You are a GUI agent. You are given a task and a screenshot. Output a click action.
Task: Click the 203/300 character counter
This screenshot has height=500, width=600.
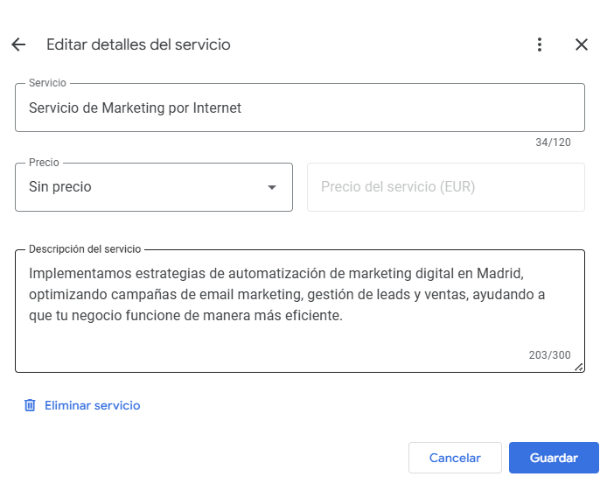pos(549,355)
